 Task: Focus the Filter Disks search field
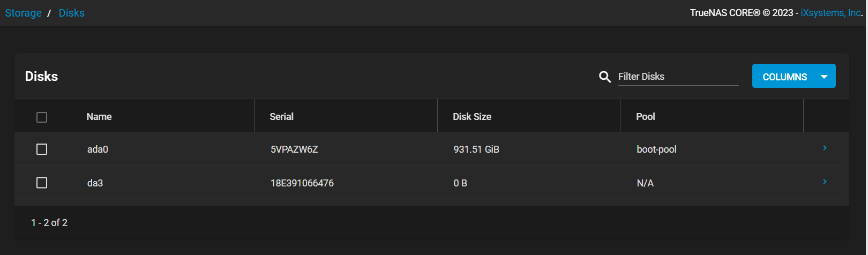coord(678,77)
